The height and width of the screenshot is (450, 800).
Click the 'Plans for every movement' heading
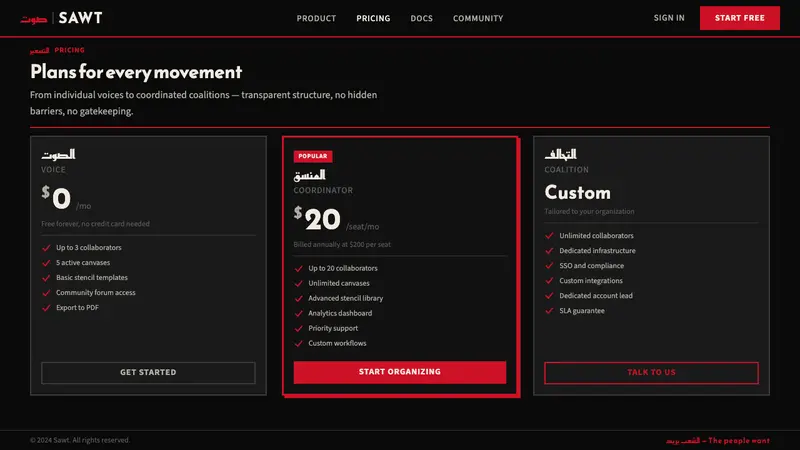pos(136,72)
